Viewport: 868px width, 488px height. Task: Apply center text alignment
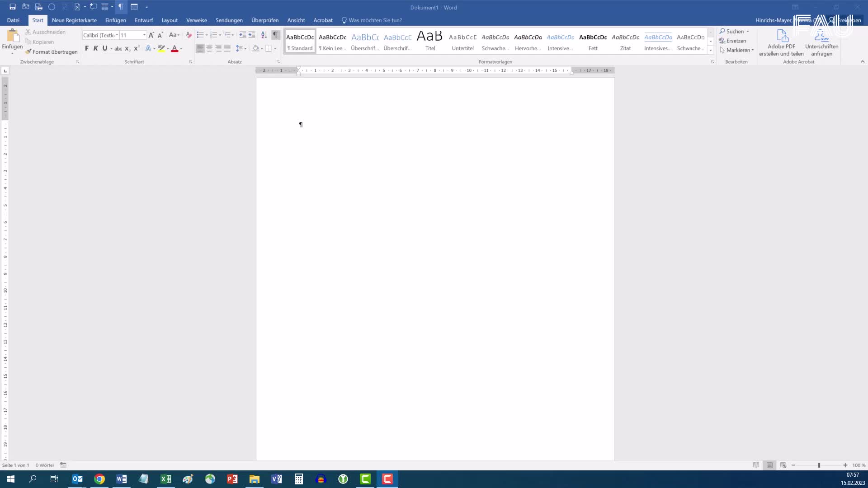point(209,48)
